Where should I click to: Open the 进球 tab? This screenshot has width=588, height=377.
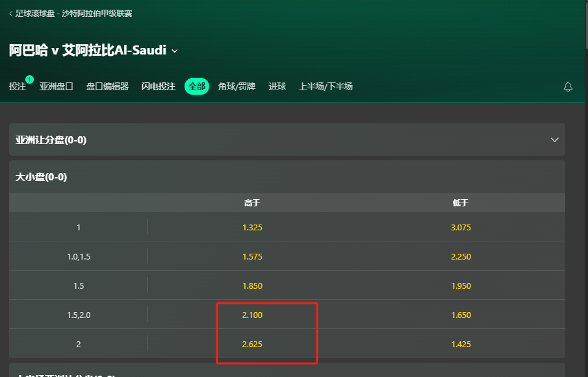[277, 86]
